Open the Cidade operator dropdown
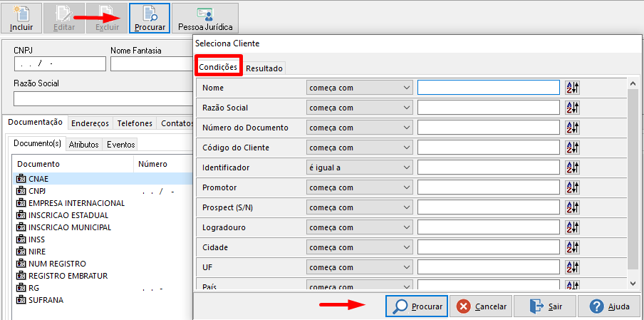This screenshot has width=644, height=320. 359,247
